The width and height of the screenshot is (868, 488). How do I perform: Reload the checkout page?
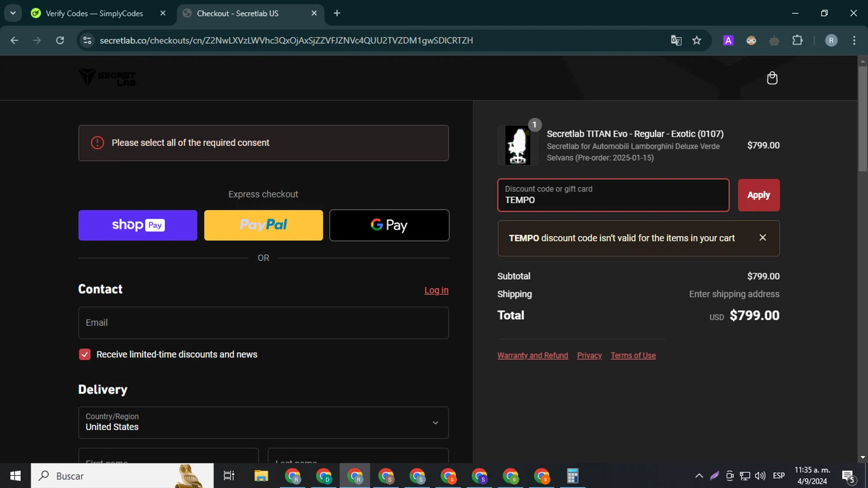60,41
